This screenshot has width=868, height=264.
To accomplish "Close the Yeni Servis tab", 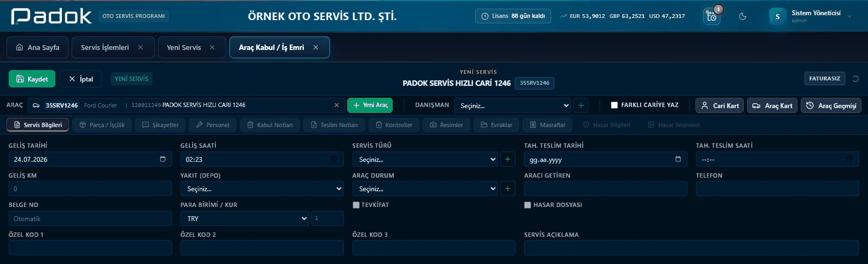I will [212, 47].
